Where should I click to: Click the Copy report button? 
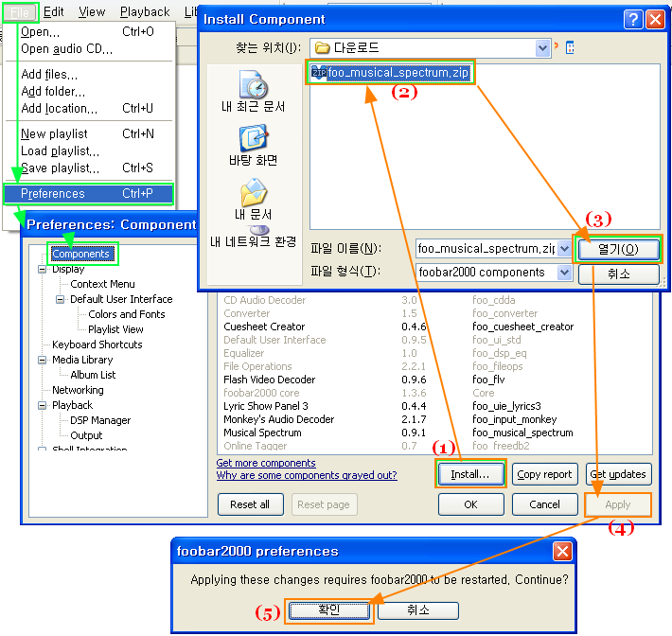click(x=544, y=474)
